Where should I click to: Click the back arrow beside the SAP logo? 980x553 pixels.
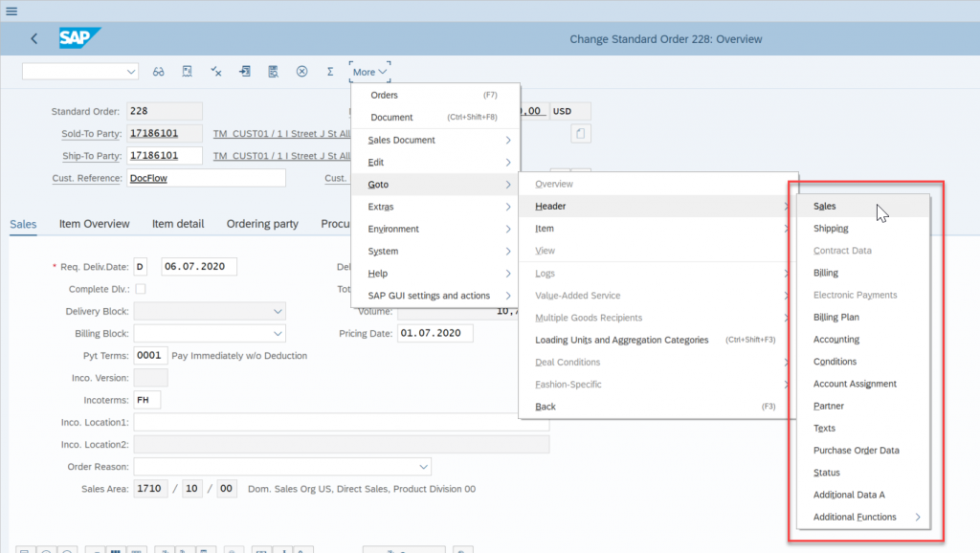point(34,38)
